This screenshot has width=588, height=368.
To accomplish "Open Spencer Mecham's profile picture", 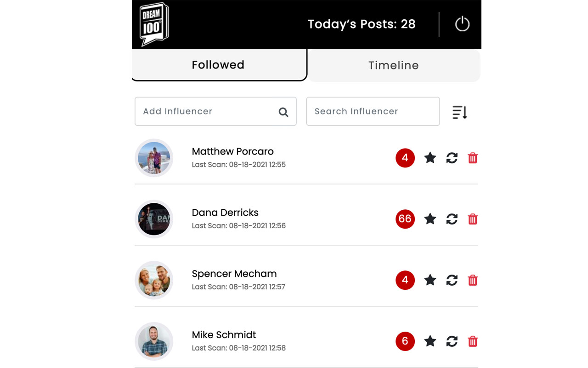I will (154, 280).
